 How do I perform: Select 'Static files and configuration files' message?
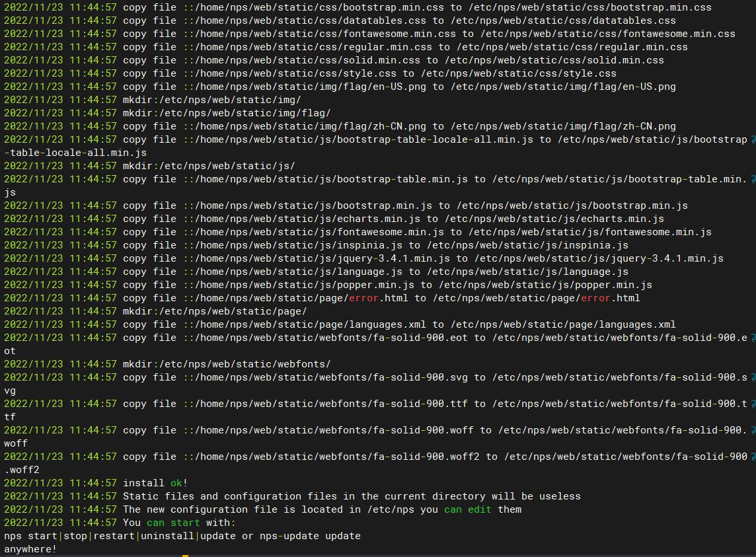352,496
